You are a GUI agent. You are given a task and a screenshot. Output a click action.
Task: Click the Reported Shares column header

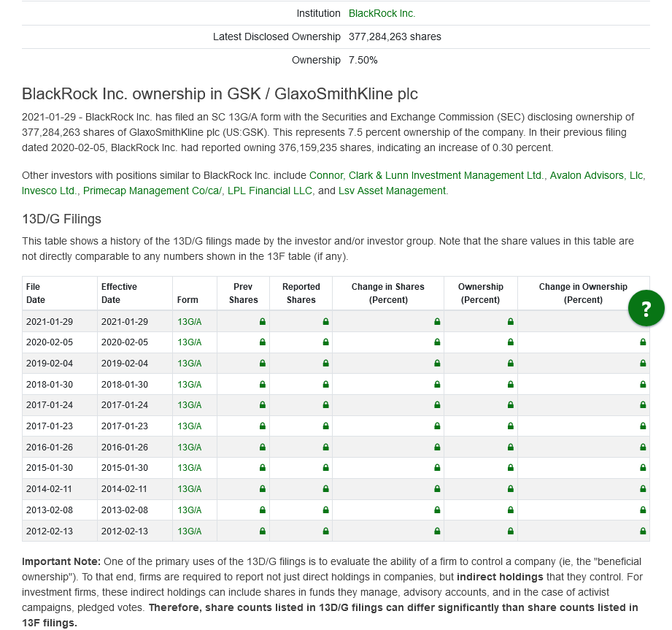(x=301, y=293)
